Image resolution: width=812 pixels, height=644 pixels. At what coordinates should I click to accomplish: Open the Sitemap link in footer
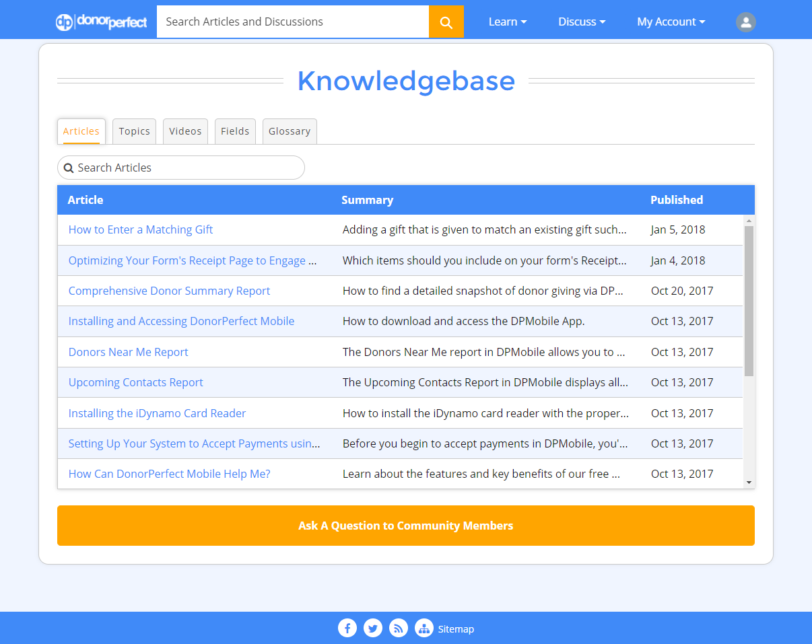(x=456, y=629)
